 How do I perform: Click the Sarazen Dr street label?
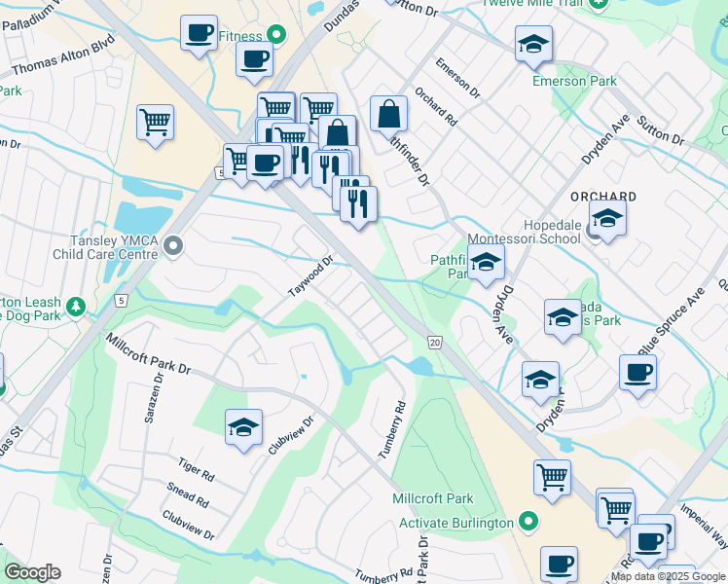154,398
